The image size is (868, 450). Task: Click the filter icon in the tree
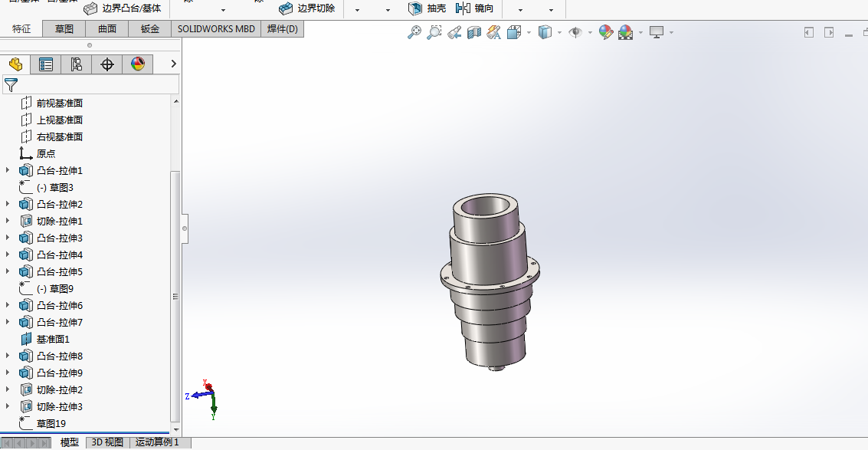(11, 85)
